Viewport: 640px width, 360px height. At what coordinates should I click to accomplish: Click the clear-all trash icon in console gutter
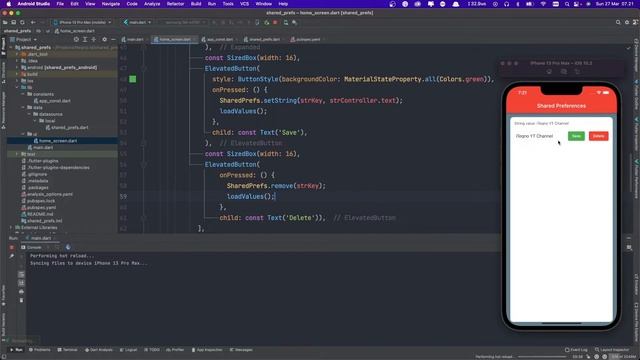[21, 300]
